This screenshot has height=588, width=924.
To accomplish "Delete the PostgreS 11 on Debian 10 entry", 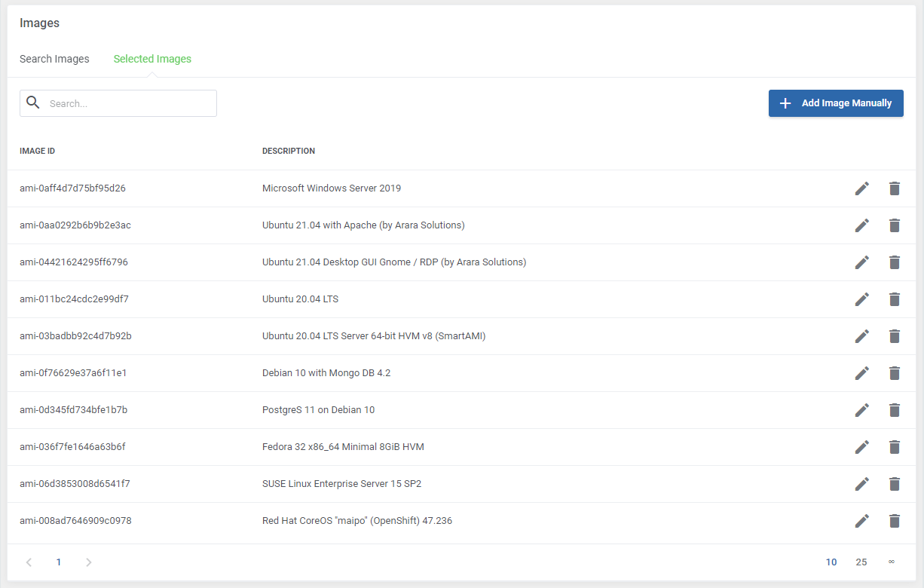I will pos(895,409).
